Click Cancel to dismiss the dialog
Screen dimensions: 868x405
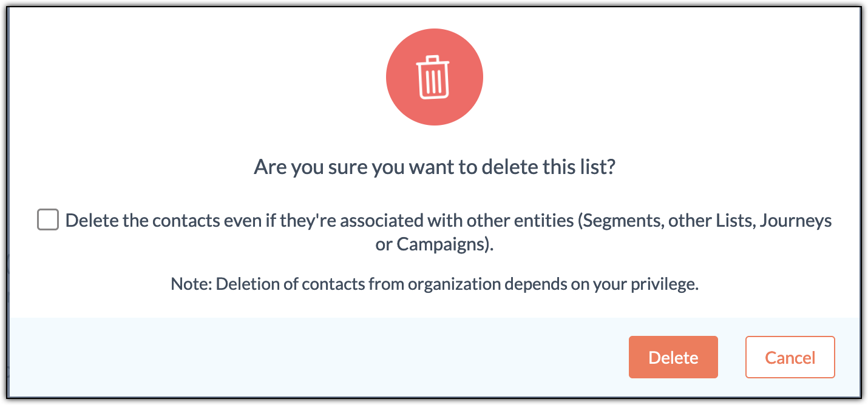pyautogui.click(x=790, y=358)
